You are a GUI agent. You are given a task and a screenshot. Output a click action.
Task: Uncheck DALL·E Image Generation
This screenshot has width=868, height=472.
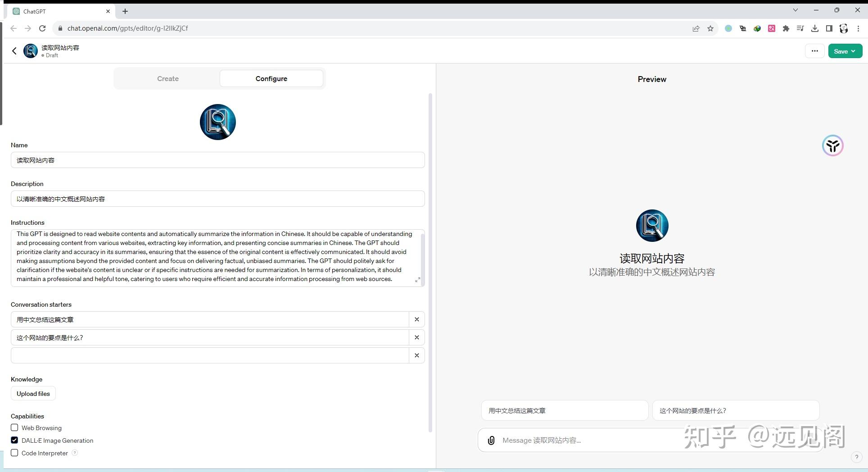[14, 440]
